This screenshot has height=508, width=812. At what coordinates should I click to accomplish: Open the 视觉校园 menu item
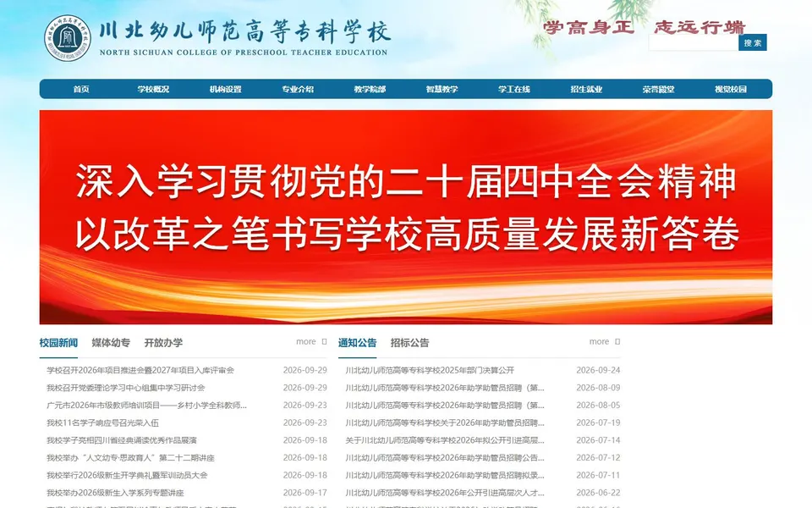click(x=731, y=89)
